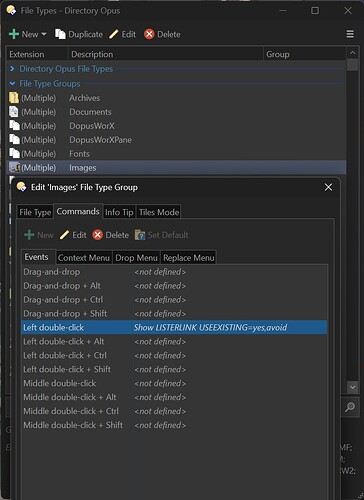This screenshot has height=500, width=364.
Task: Select the DopusWorX group row
Action: [176, 126]
